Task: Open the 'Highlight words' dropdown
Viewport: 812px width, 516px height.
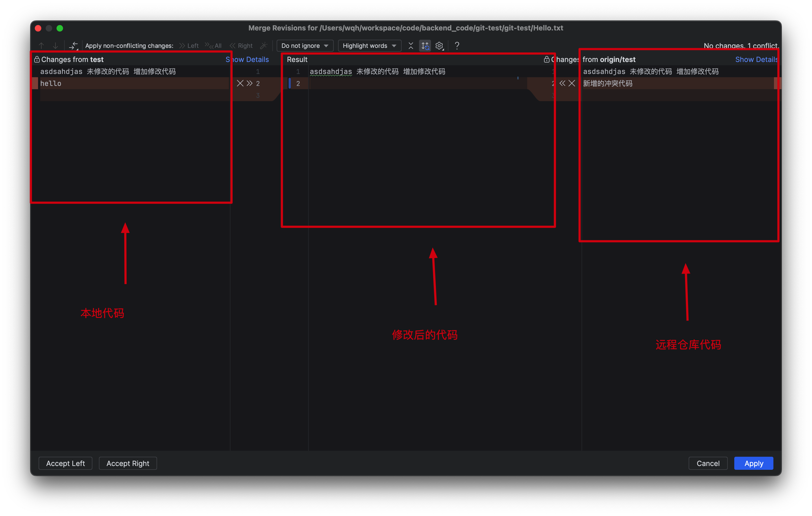Action: (x=369, y=45)
